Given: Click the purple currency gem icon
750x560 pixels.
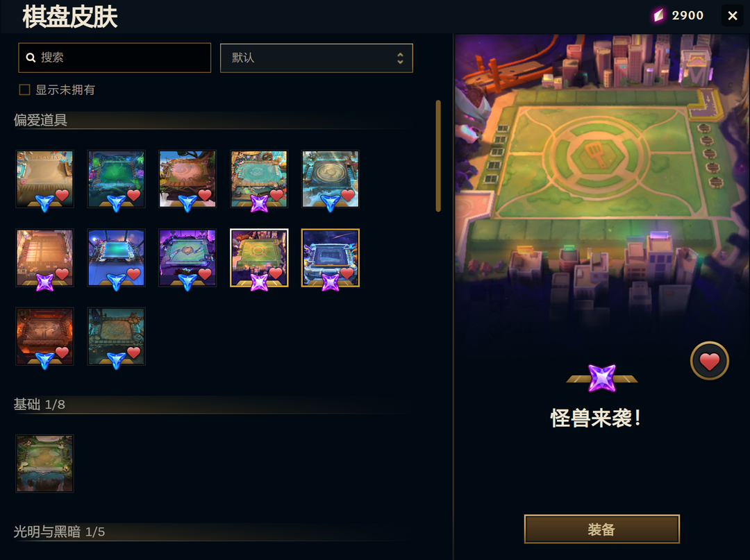Looking at the screenshot, I should point(658,15).
